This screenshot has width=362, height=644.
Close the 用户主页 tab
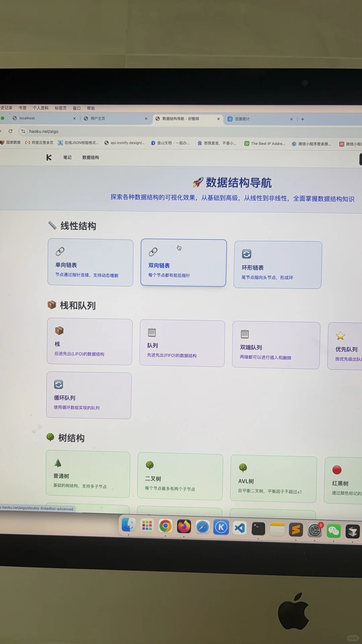146,119
